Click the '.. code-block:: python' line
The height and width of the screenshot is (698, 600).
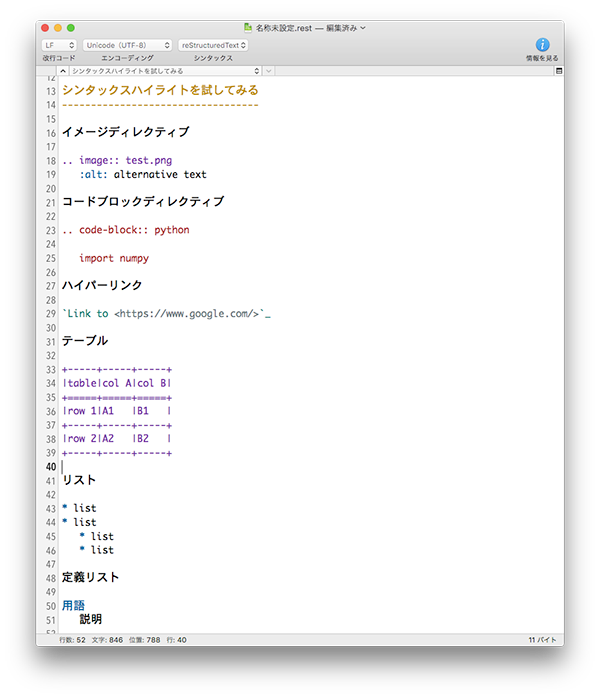[126, 230]
